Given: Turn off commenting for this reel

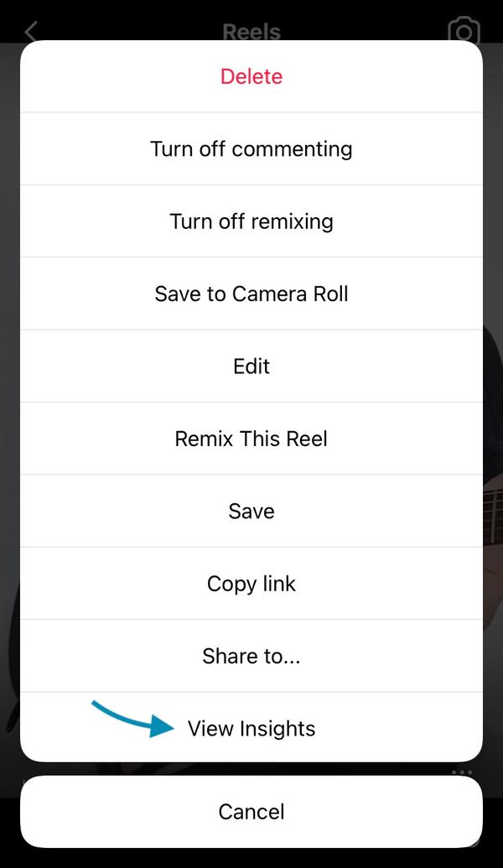Looking at the screenshot, I should click(x=251, y=148).
